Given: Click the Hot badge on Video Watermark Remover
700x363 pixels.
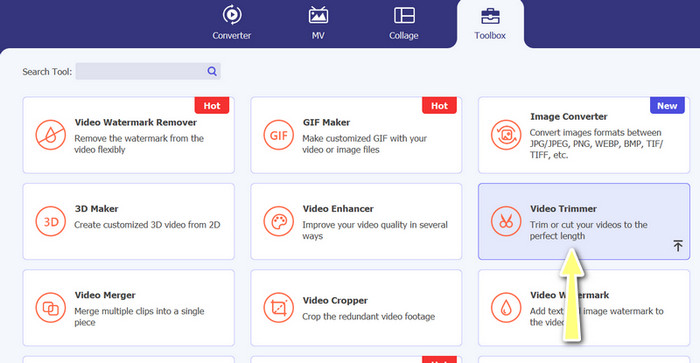Looking at the screenshot, I should 212,105.
